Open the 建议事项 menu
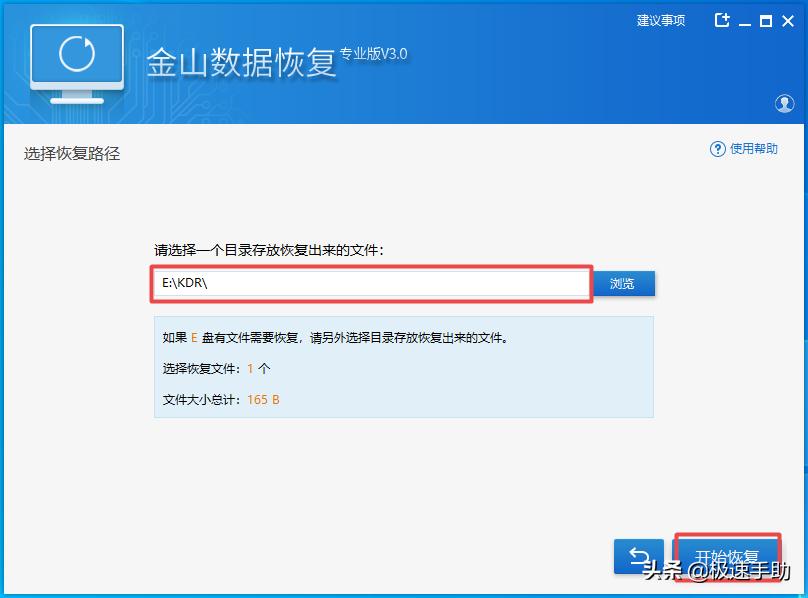808x598 pixels. [x=660, y=19]
